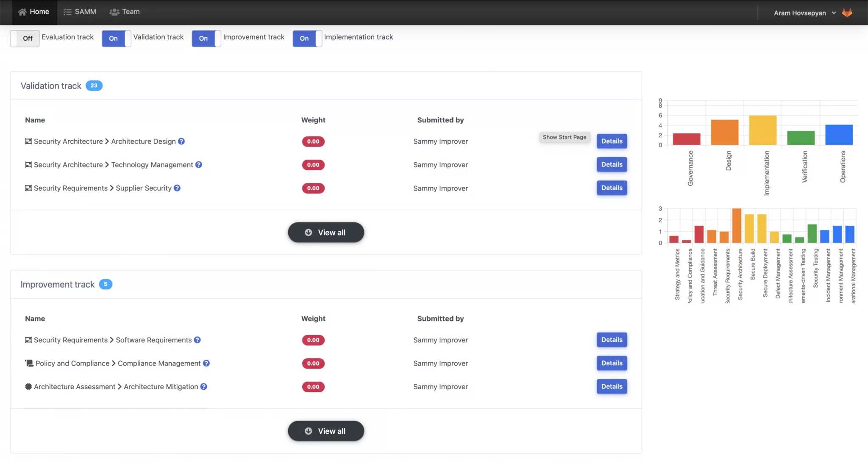The image size is (868, 463).
Task: Click the Security Requirements icon beside Supplier Security
Action: [x=28, y=188]
